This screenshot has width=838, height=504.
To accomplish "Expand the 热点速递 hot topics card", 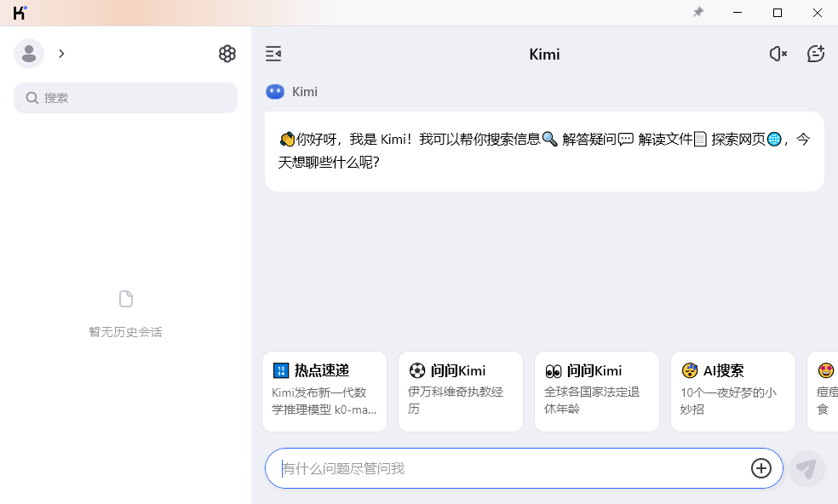I will pos(324,392).
